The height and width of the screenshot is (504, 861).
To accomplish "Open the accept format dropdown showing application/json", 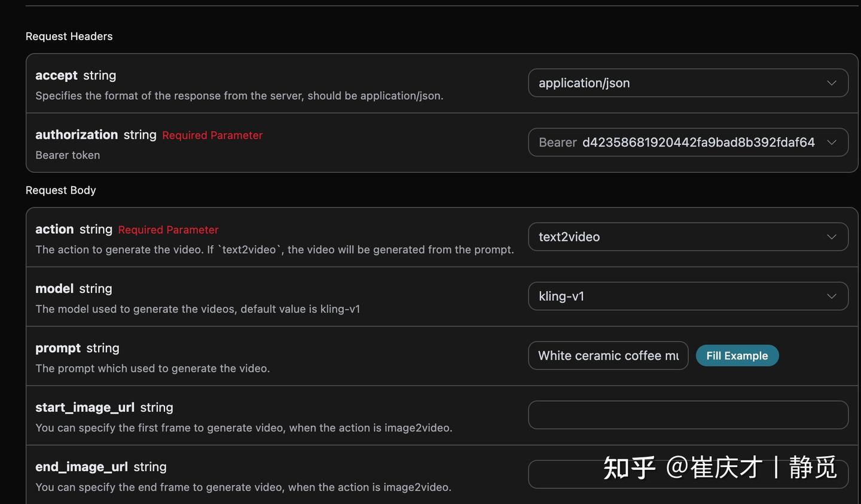I will tap(688, 83).
